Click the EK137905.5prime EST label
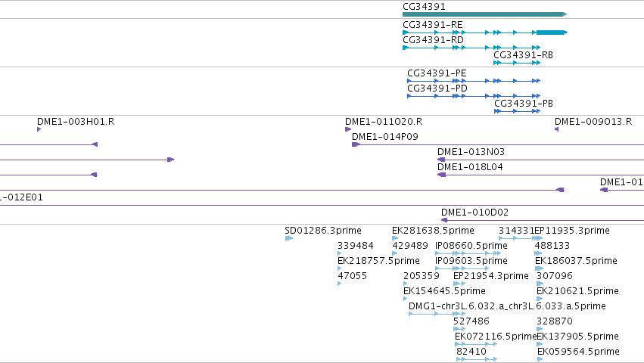644x363 pixels. pyautogui.click(x=578, y=337)
